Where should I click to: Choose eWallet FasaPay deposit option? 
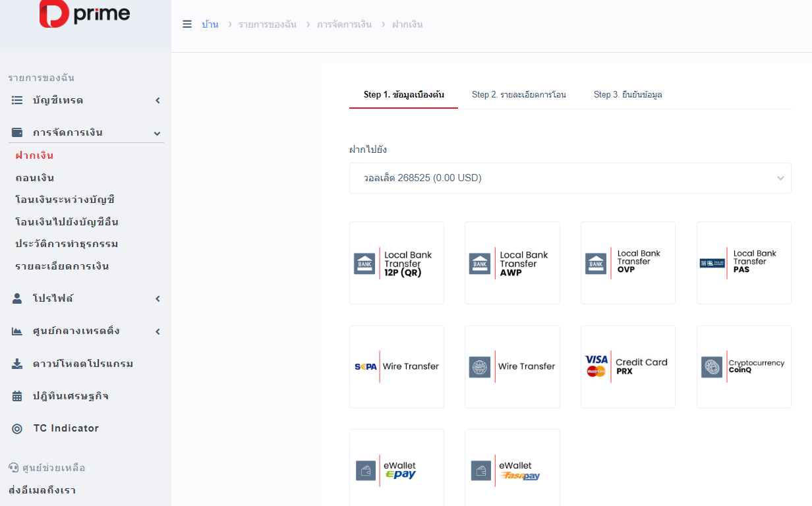click(x=512, y=470)
